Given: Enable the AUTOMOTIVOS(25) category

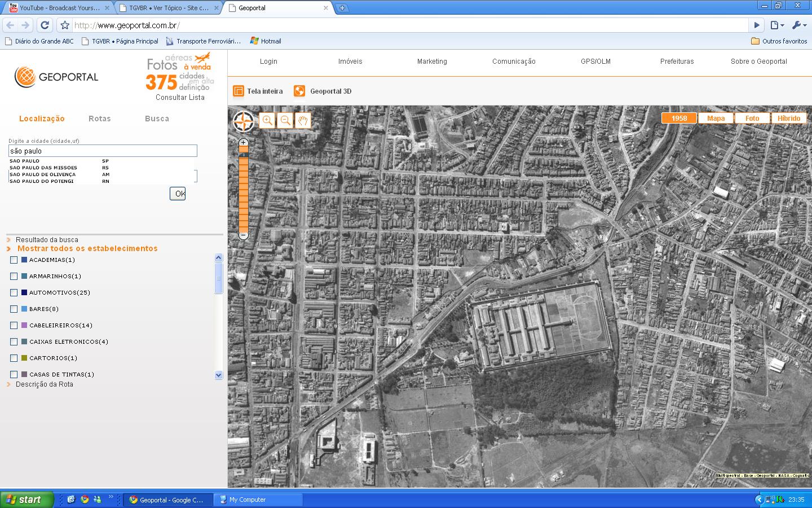Looking at the screenshot, I should coord(14,292).
